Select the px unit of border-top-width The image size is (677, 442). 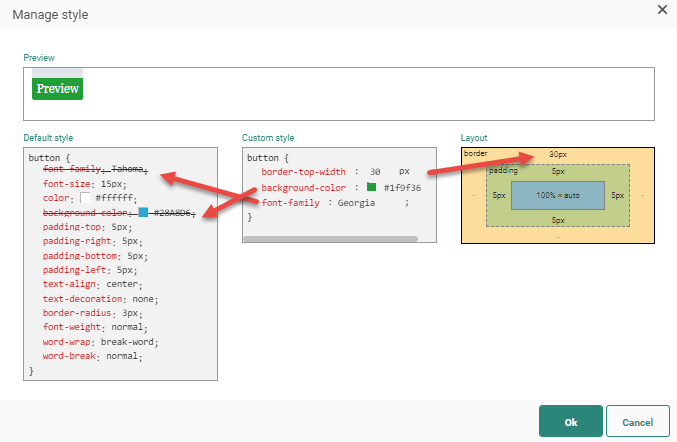pos(404,172)
